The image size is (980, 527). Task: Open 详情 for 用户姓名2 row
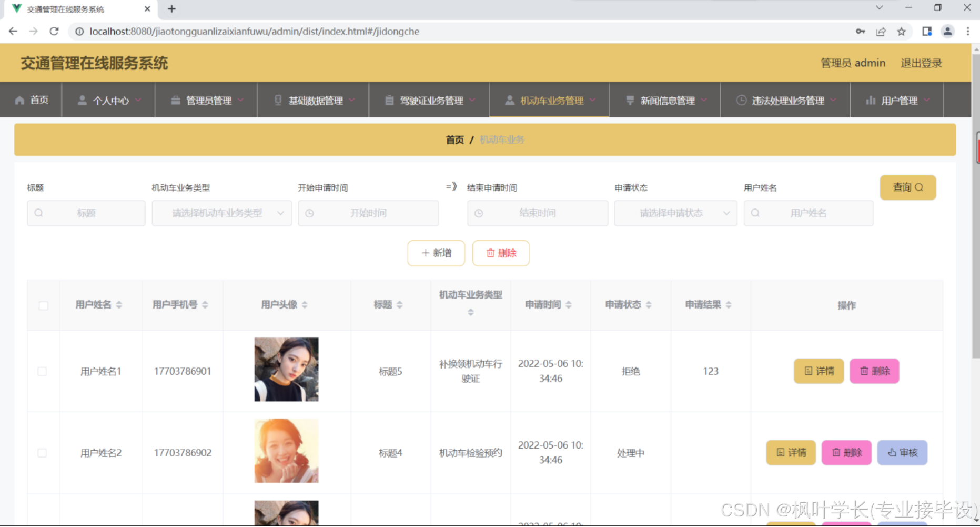tap(791, 453)
